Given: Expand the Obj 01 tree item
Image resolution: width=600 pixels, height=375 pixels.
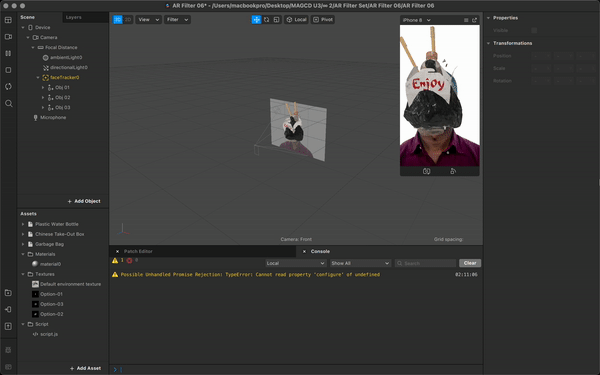Looking at the screenshot, I should 43,88.
